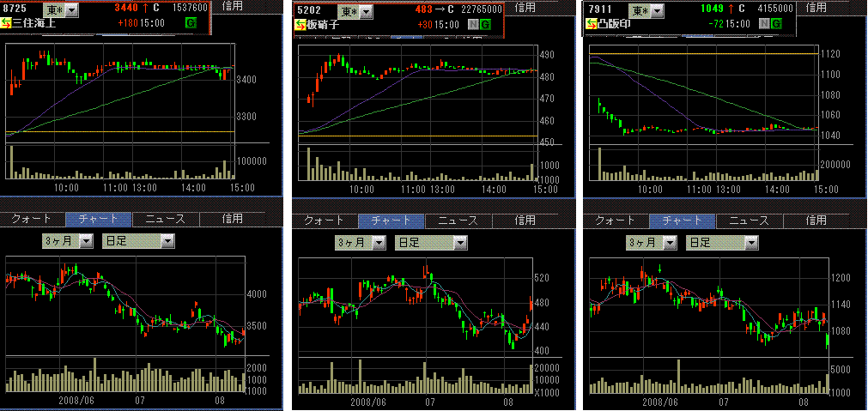Click volume figure 4155000
Screen dimensions: 868x411
coord(775,9)
